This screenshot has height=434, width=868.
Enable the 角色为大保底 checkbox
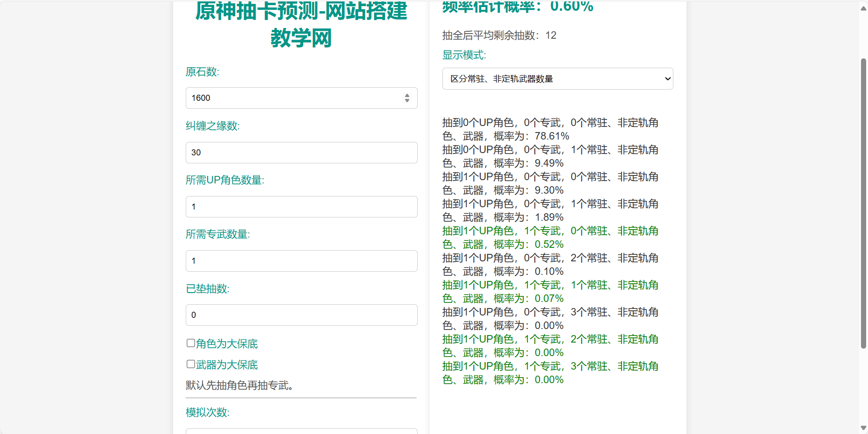coord(191,343)
